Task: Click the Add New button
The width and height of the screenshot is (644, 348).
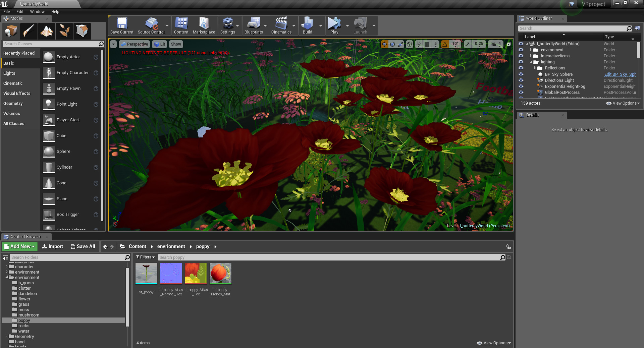Action: point(20,246)
